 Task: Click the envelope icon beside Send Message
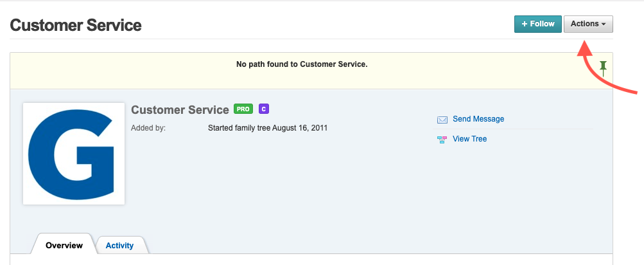click(442, 120)
